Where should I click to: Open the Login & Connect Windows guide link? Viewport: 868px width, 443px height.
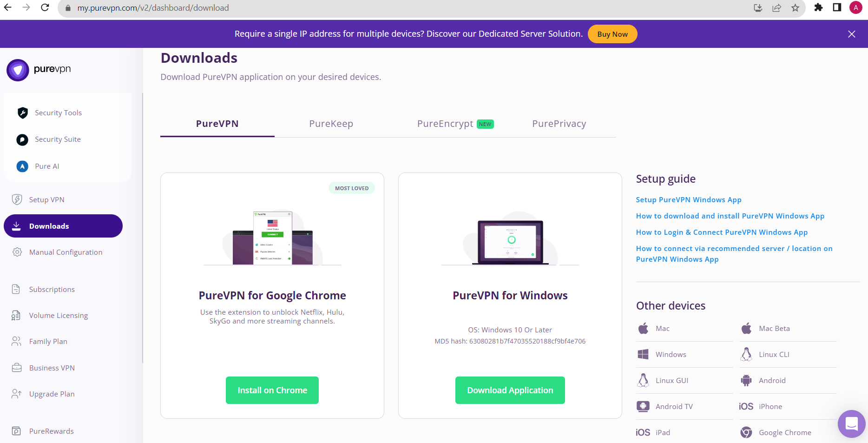pos(721,232)
